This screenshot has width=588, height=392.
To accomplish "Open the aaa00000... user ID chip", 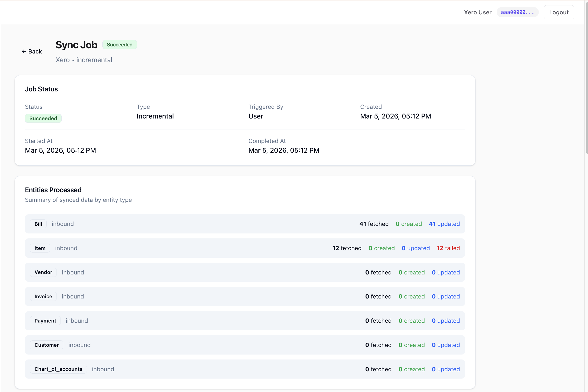I will click(x=517, y=12).
